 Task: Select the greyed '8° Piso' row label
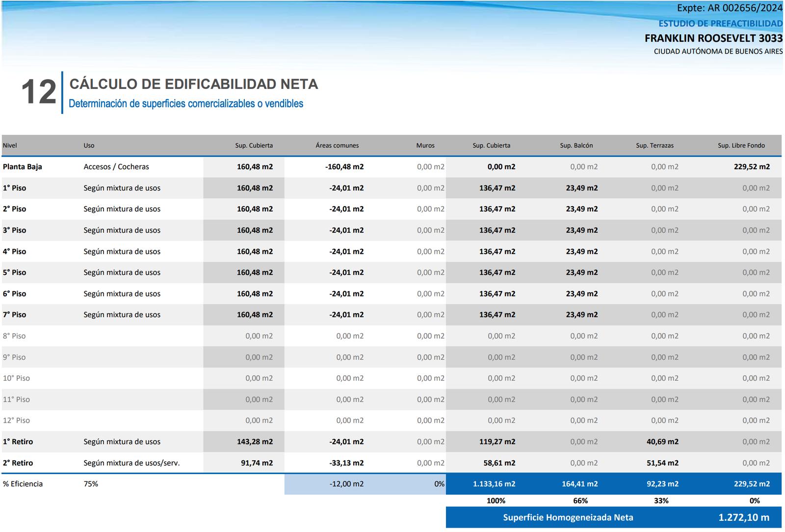coord(14,336)
